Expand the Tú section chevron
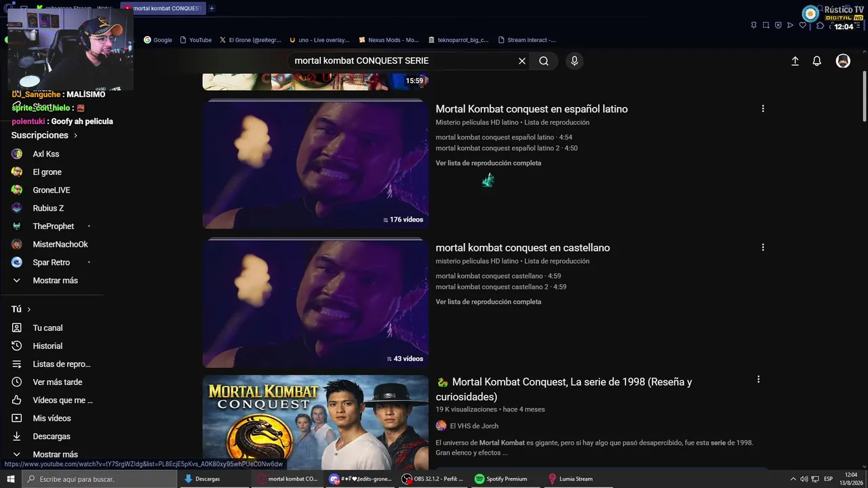 tap(28, 309)
